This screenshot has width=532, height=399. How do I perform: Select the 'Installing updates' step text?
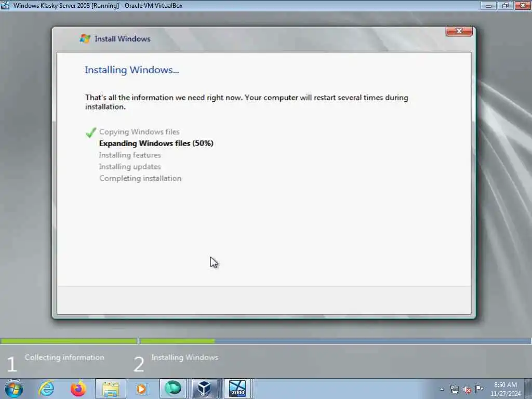pyautogui.click(x=130, y=167)
